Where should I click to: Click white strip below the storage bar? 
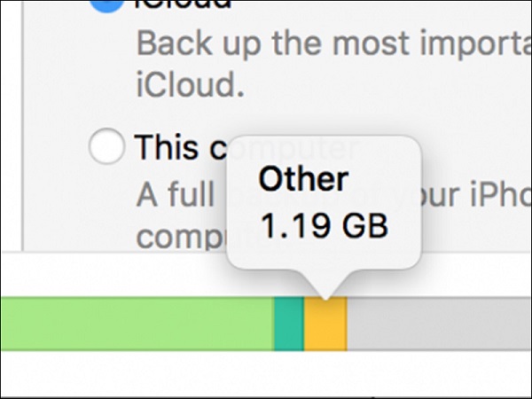266,373
